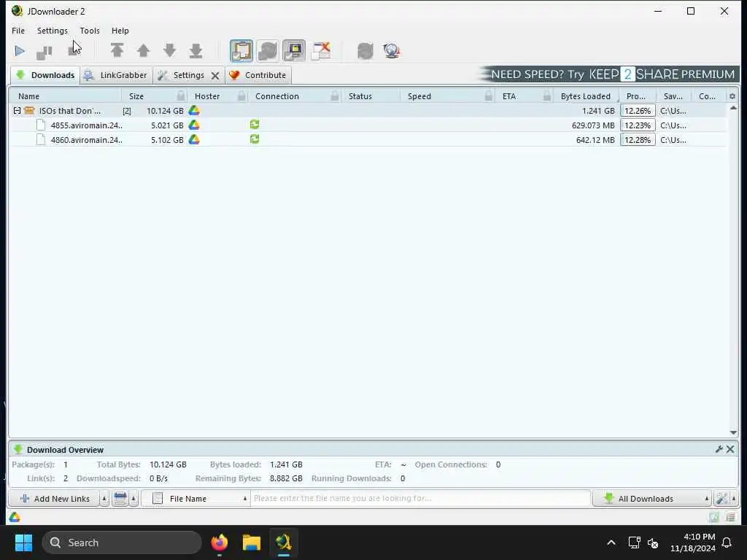Open the Tools menu
This screenshot has width=747, height=560.
[x=90, y=31]
